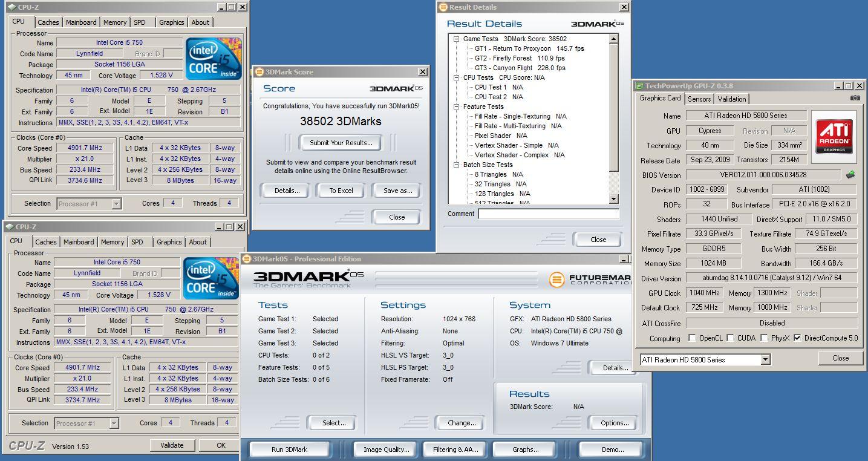
Task: Click the GPU-Z screenshot camera icon
Action: pos(855,98)
